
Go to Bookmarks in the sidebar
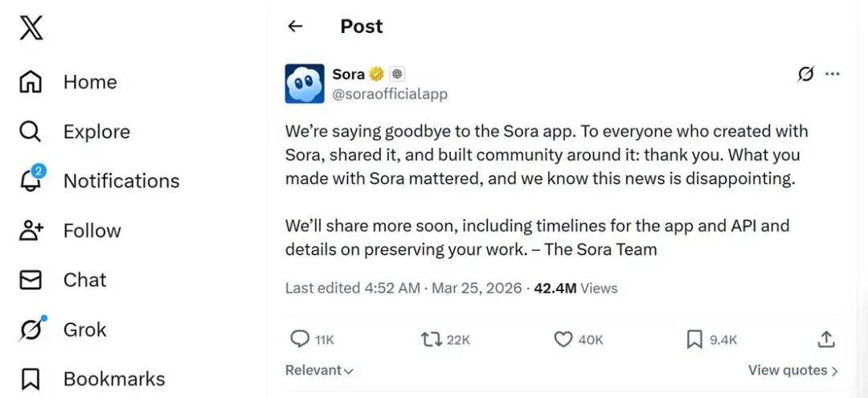pos(113,379)
